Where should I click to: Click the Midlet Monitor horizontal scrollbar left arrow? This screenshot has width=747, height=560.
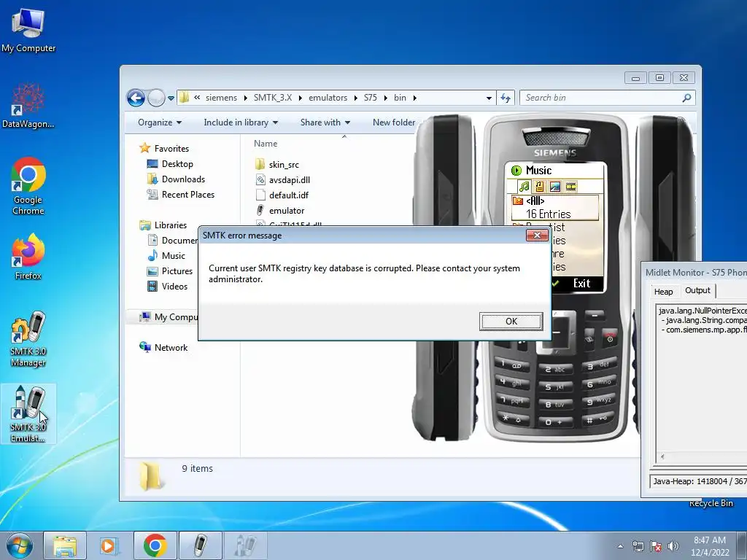point(662,456)
